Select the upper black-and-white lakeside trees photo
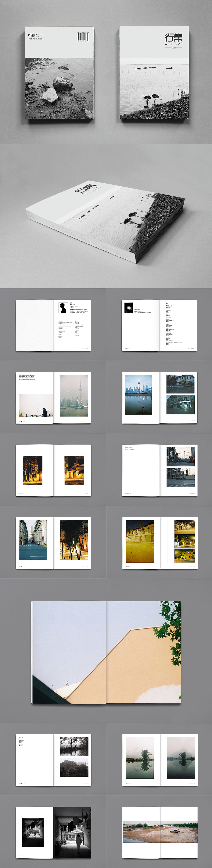The width and height of the screenshot is (212, 868). [x=74, y=746]
